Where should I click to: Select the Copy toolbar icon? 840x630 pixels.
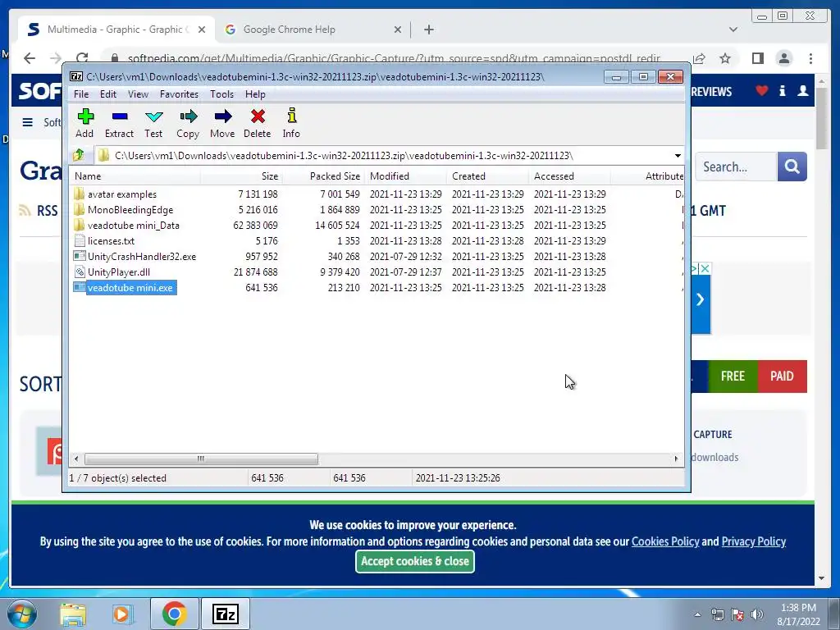point(188,123)
